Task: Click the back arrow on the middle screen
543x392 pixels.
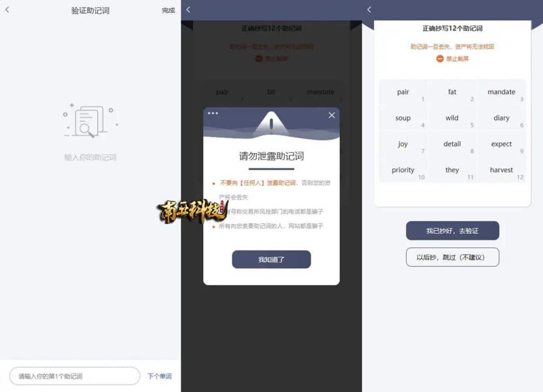Action: (x=188, y=10)
